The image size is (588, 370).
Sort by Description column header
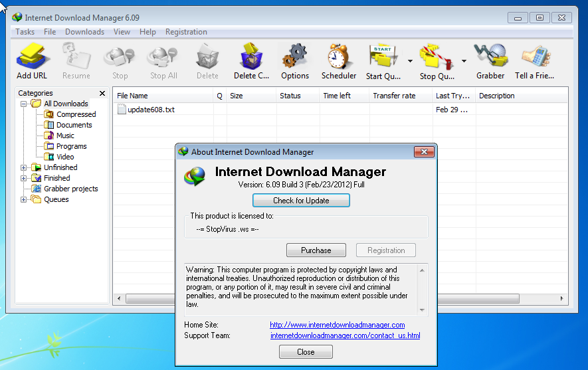coord(522,96)
